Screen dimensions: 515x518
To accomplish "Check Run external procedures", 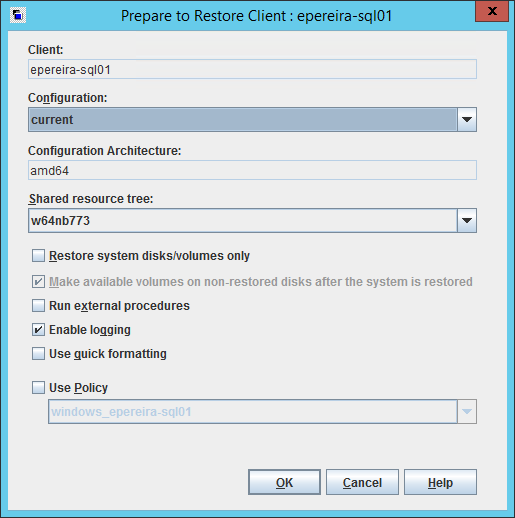I will [38, 306].
